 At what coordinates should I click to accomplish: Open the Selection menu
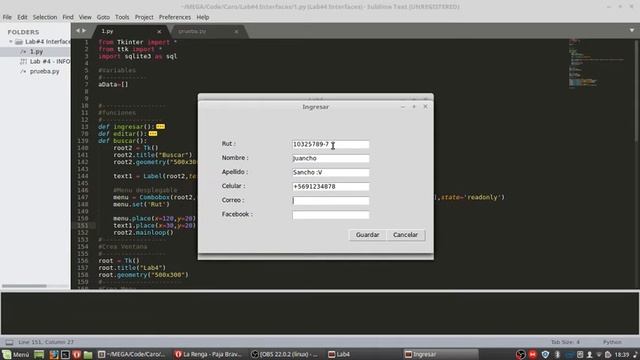pos(45,17)
